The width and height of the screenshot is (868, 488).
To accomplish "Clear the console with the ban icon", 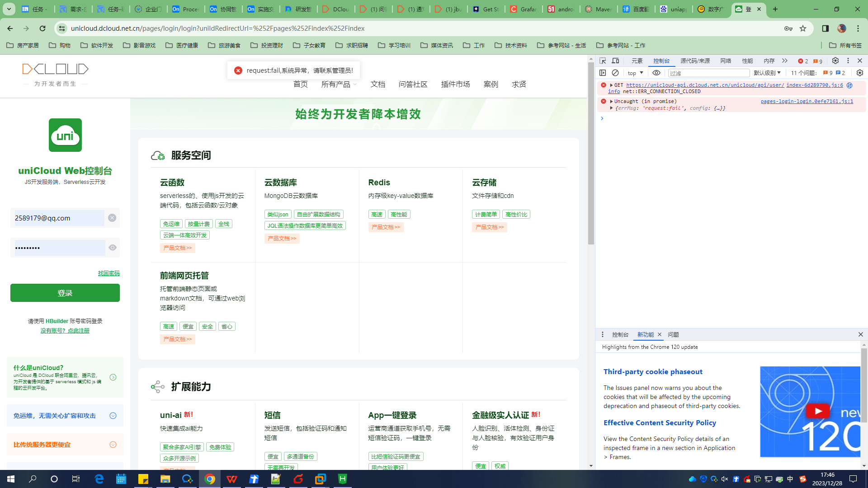I will pyautogui.click(x=615, y=73).
